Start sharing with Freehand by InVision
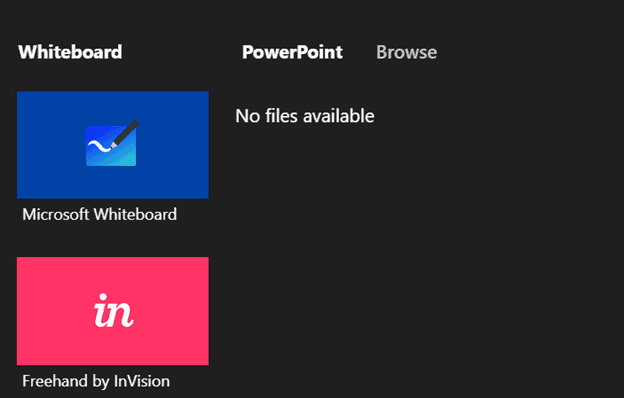The image size is (624, 398). 113,311
